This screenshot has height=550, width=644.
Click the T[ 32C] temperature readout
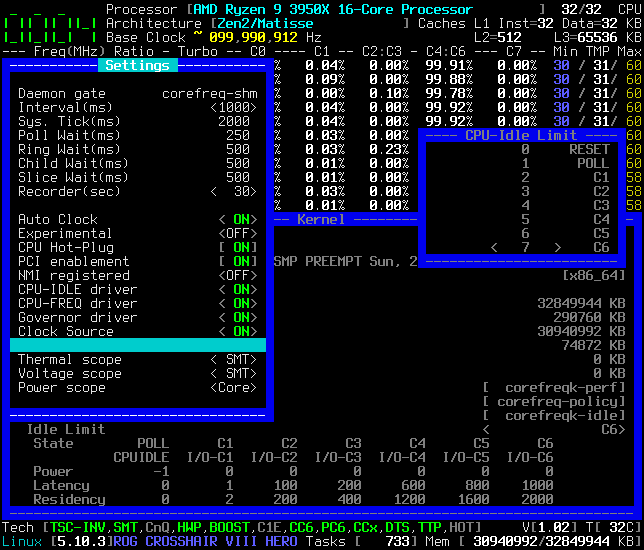coord(614,527)
